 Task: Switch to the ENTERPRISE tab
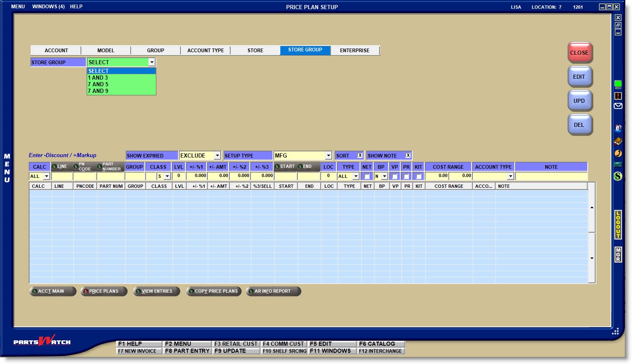coord(355,50)
